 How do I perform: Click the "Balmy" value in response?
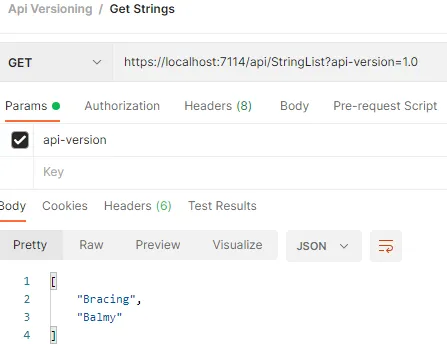pos(99,317)
